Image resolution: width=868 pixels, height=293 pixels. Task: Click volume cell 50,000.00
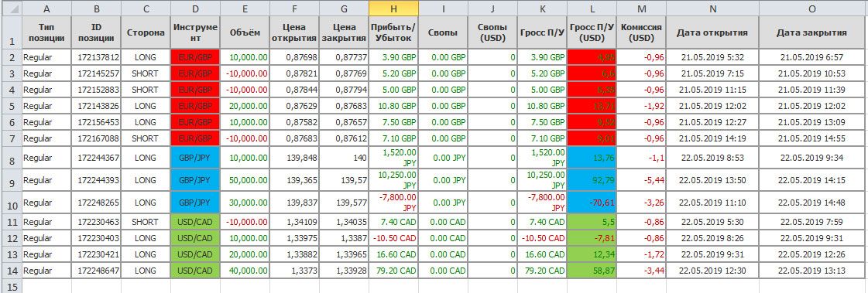(245, 180)
